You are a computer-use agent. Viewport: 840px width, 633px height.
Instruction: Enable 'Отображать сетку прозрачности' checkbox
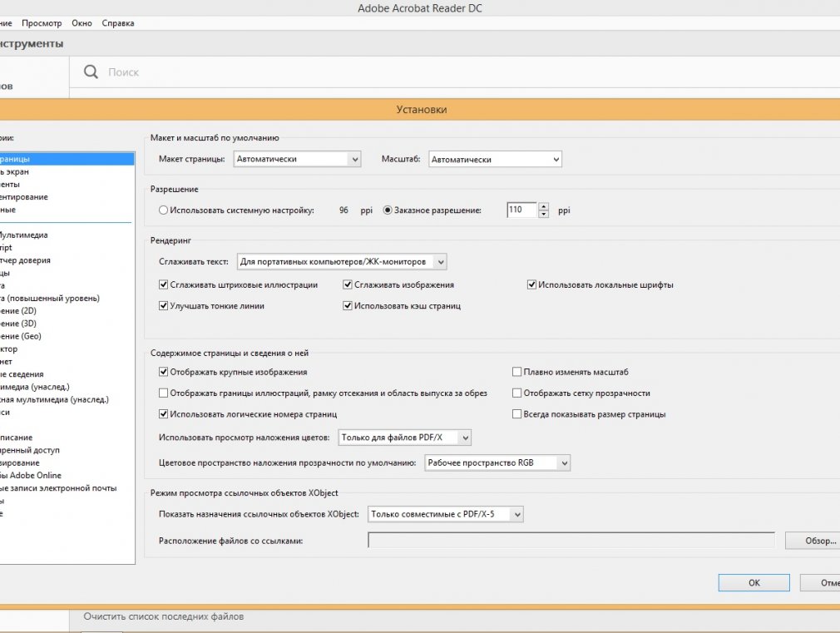point(517,393)
